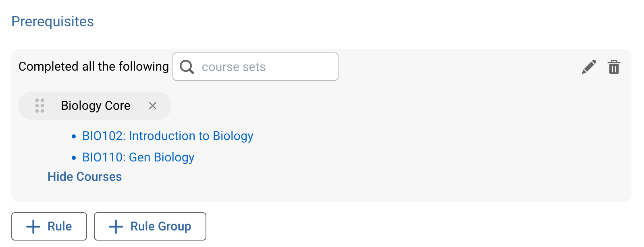Screen dimensions: 644x247
Task: Open BIO110: Gen Biology
Action: (138, 157)
